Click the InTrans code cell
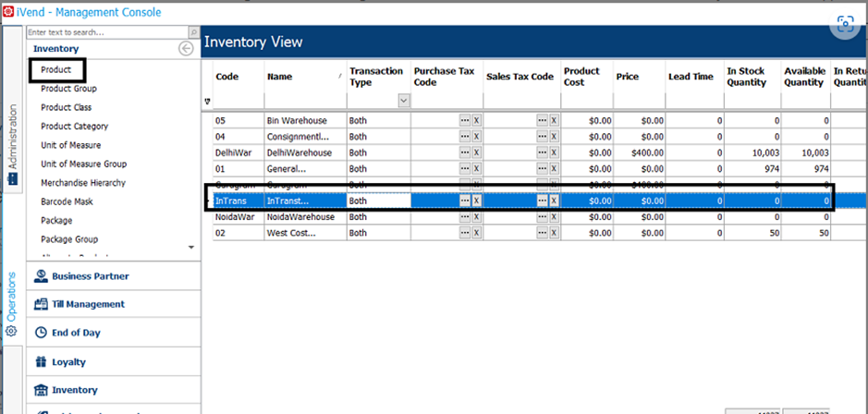 click(x=238, y=201)
